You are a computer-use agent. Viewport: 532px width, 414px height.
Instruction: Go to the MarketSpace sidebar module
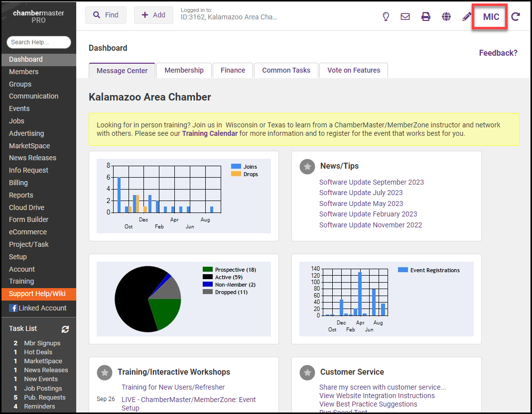(29, 146)
